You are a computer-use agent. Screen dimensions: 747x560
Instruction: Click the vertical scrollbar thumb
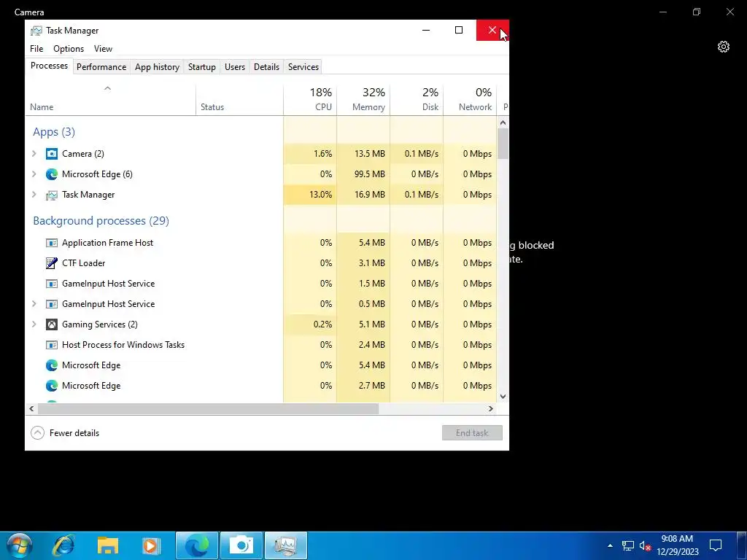coord(503,144)
